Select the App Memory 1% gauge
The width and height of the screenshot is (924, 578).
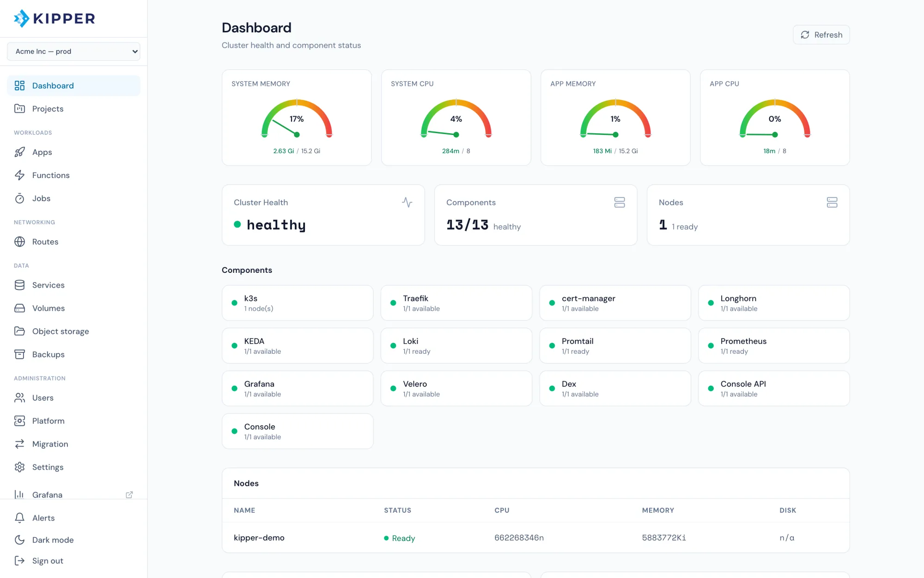click(x=615, y=118)
